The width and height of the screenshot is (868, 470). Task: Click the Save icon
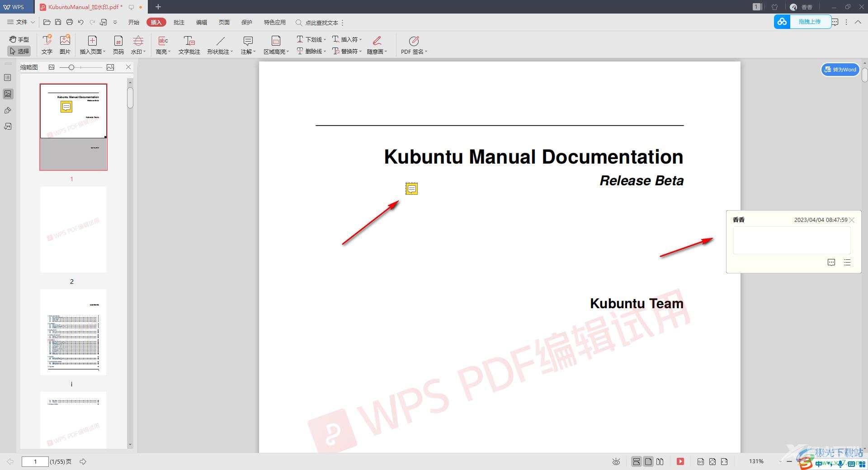[x=58, y=22]
